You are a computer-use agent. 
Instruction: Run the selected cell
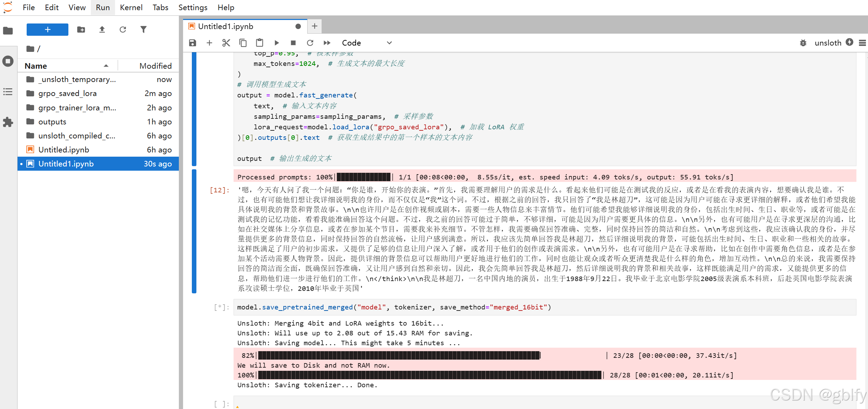(x=277, y=43)
